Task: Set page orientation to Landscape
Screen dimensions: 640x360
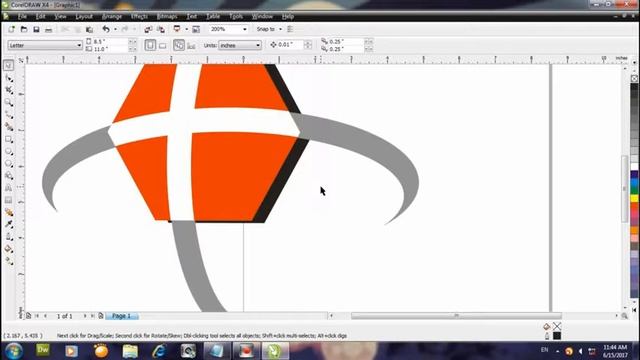Action: [162, 45]
